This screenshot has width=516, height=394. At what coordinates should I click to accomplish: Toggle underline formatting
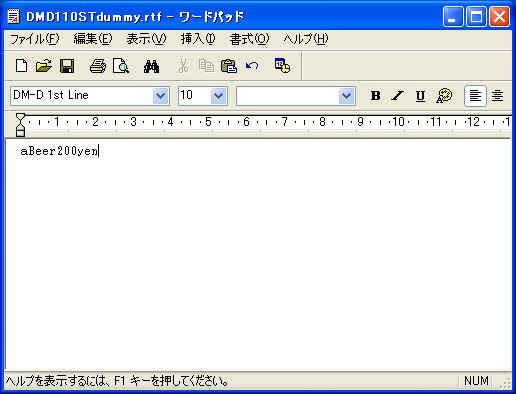coord(420,96)
